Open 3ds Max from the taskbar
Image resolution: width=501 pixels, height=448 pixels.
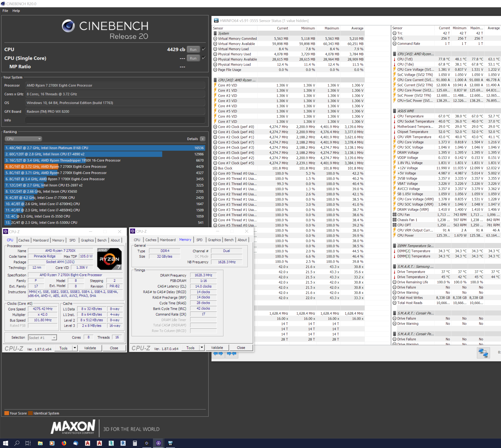tap(111, 443)
